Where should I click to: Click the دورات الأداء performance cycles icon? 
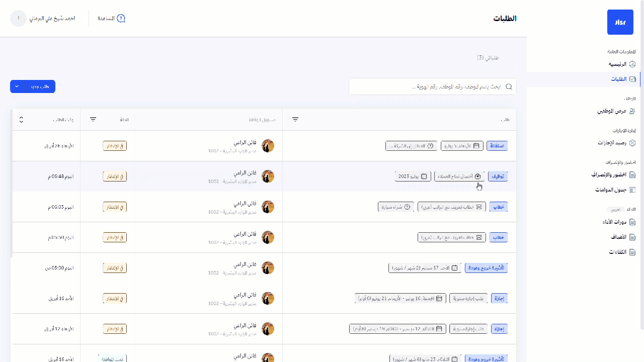coord(632,222)
